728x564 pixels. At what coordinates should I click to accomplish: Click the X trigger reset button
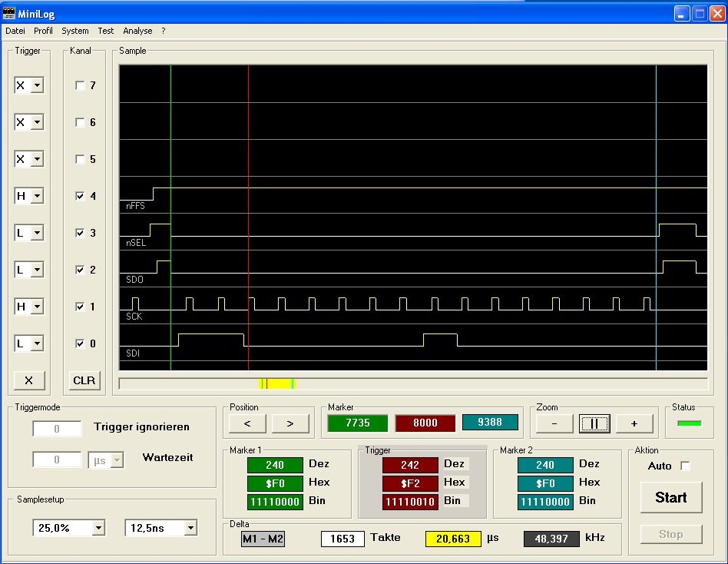pos(28,380)
